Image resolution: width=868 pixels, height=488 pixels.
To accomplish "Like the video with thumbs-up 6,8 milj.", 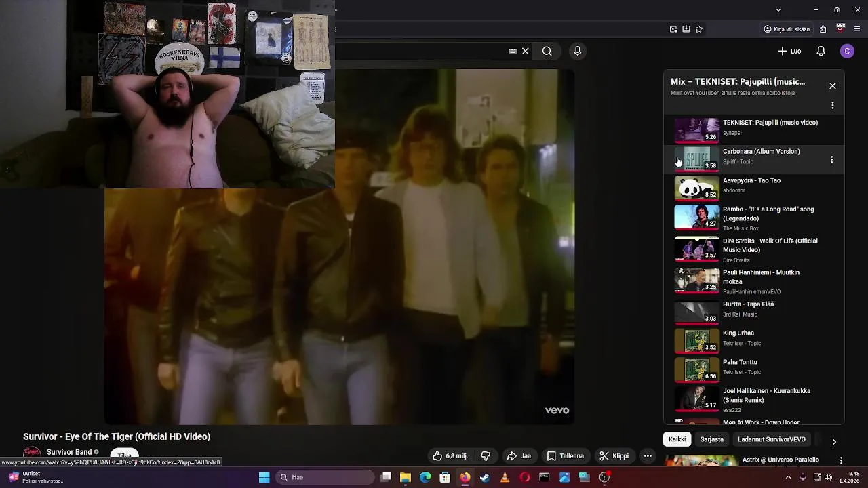I will pos(451,456).
